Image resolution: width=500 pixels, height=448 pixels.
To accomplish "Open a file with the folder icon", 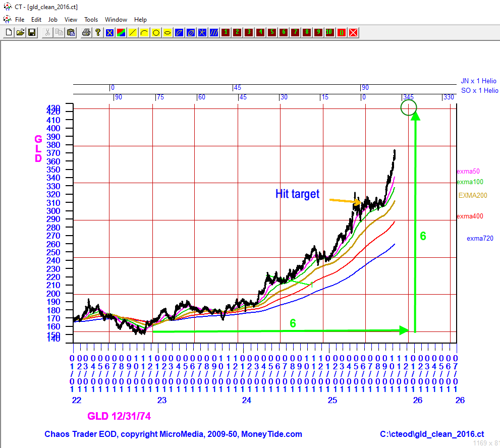I will tap(20, 32).
